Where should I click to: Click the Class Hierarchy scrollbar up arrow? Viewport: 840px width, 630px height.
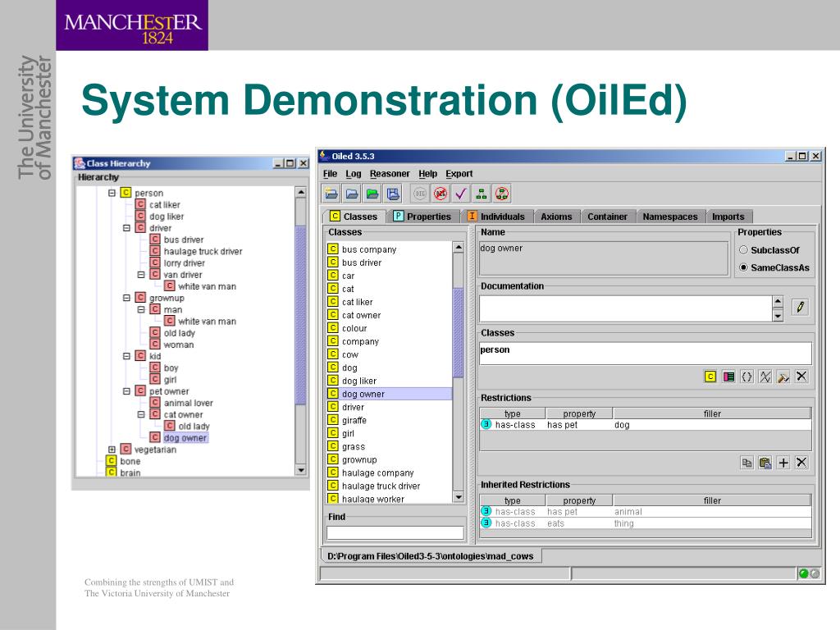300,192
